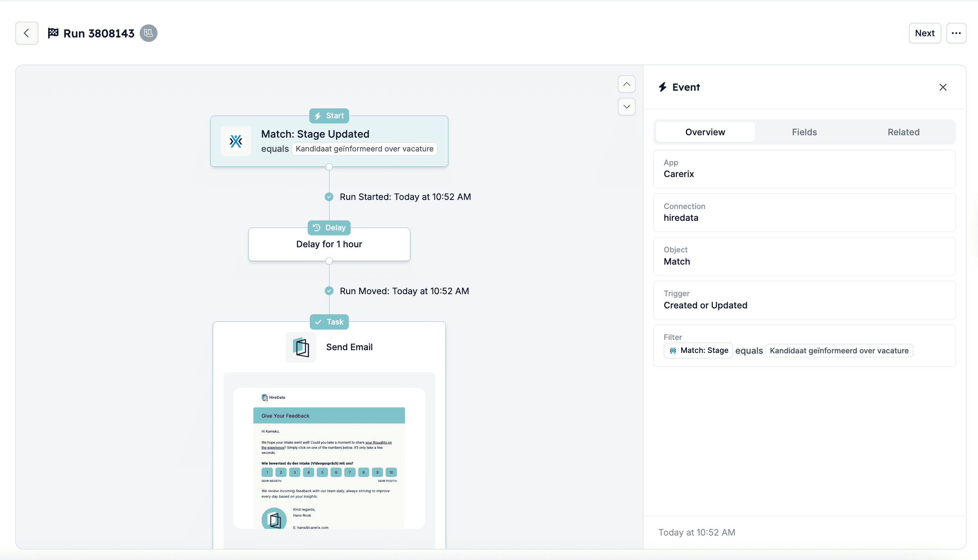Click the Kandidaat geïnformeerd chip on Start node
The width and height of the screenshot is (978, 560).
364,149
